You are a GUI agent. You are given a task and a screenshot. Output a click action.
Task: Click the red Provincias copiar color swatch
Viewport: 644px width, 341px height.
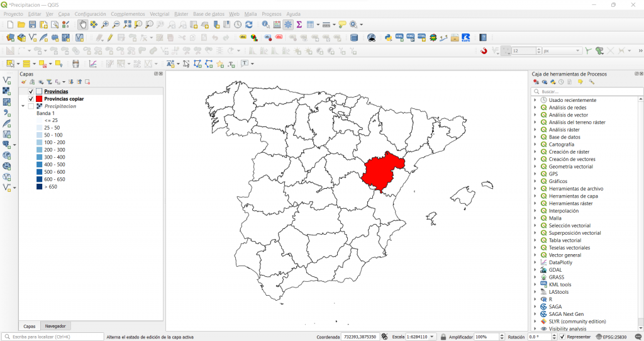pyautogui.click(x=39, y=99)
